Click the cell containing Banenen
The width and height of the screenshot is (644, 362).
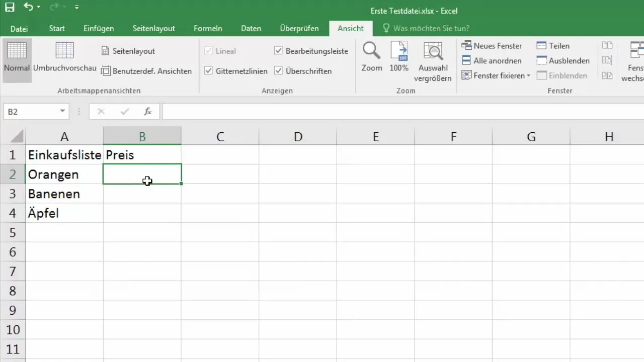pos(64,194)
